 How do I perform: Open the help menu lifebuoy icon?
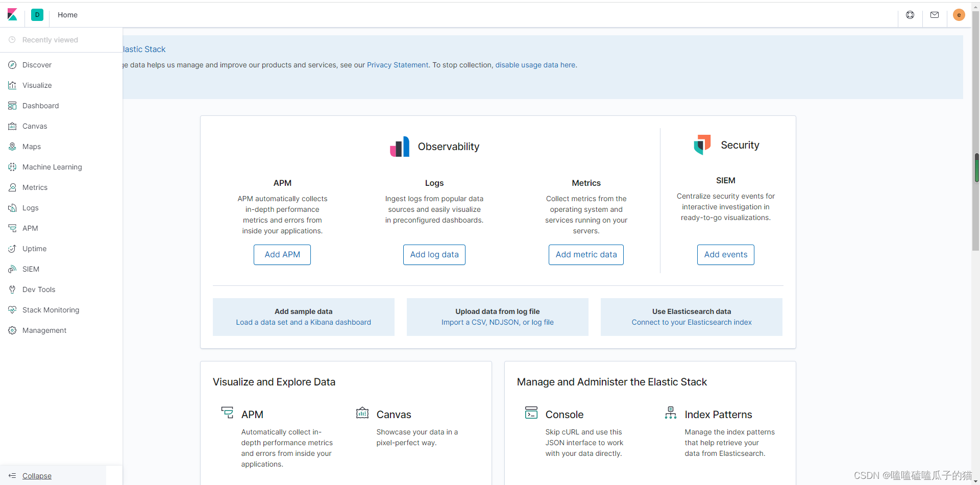[910, 15]
